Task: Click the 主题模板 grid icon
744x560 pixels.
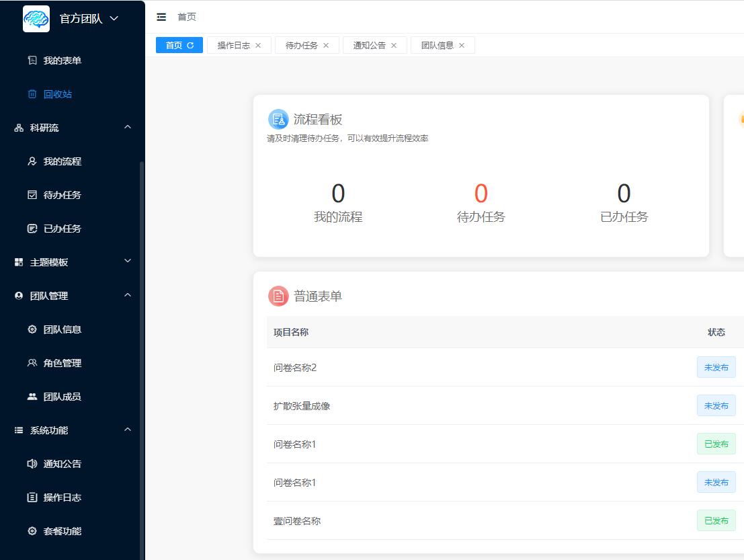Action: point(19,262)
